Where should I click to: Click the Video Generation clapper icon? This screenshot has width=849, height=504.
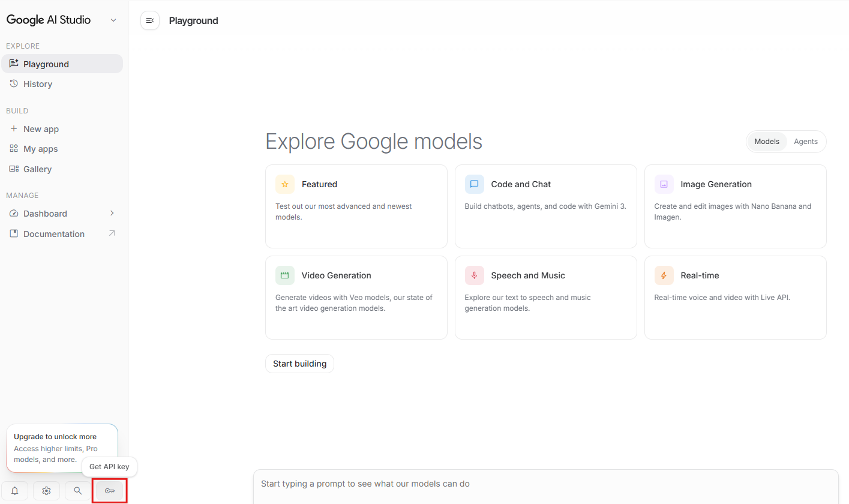pyautogui.click(x=285, y=275)
